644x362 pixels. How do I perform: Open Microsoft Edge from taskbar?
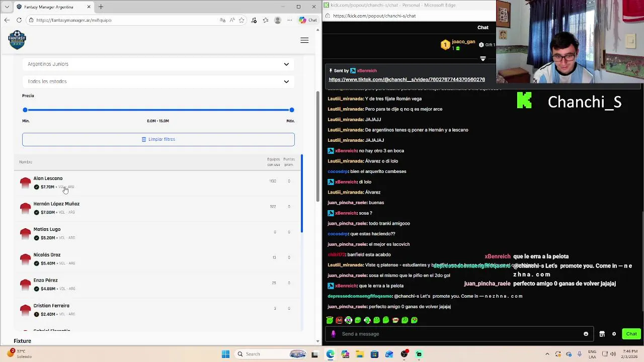(x=330, y=354)
